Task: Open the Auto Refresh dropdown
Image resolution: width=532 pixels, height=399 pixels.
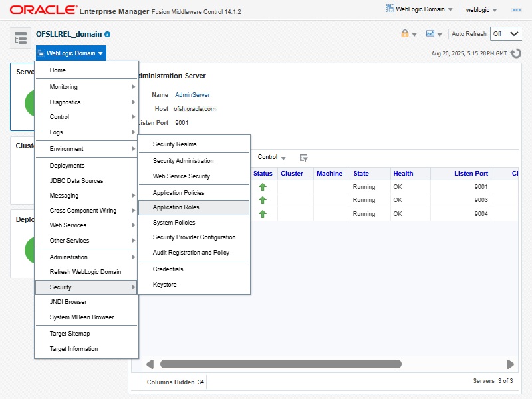Action: (x=506, y=34)
